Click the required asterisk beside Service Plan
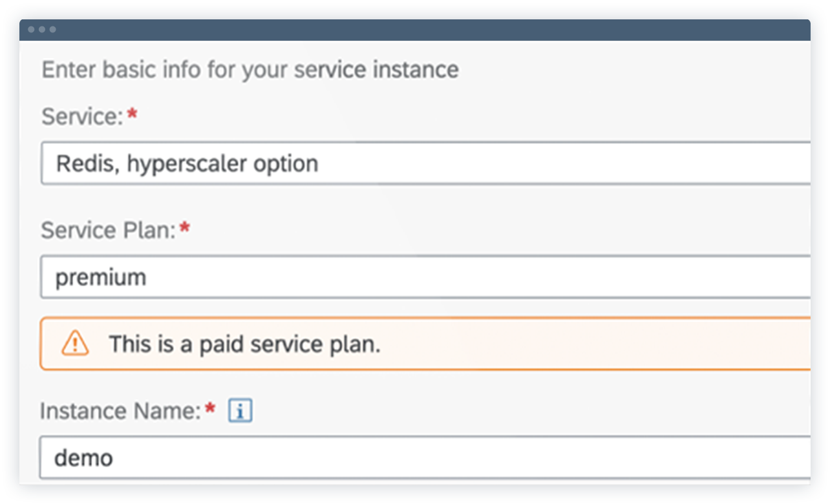The image size is (830, 504). [x=183, y=225]
